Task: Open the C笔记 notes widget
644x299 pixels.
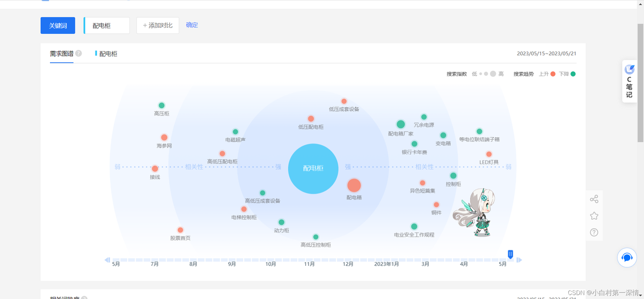Action: pos(629,81)
